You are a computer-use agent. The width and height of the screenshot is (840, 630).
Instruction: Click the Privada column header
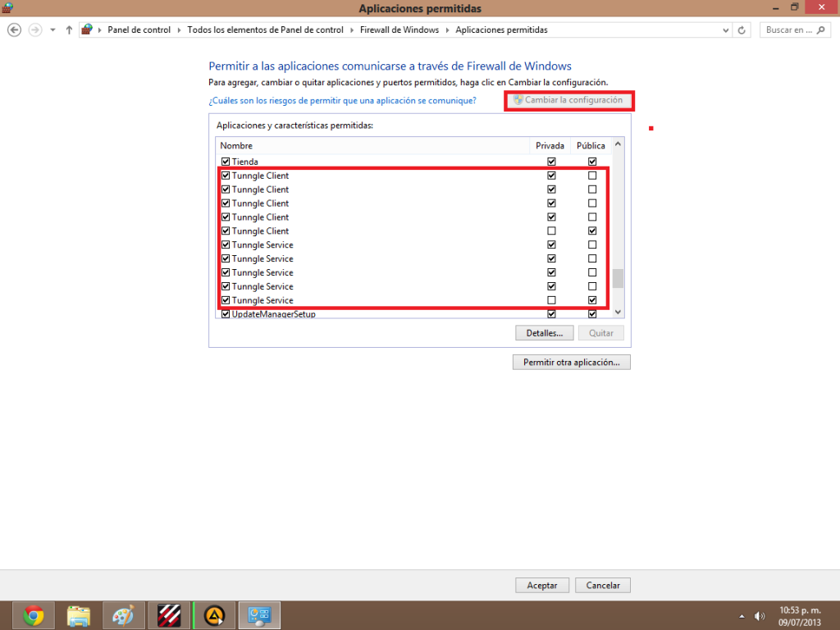550,146
